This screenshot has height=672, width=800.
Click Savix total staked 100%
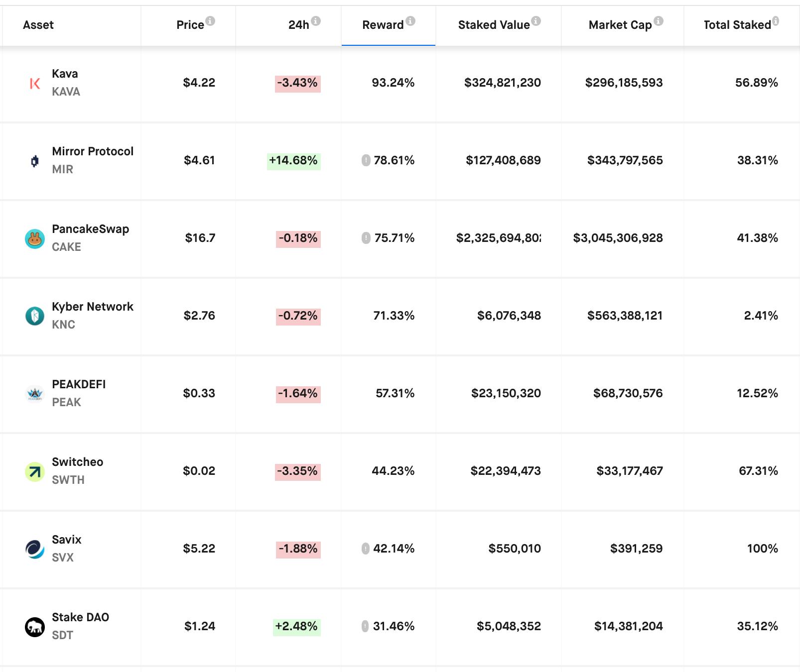coord(763,549)
